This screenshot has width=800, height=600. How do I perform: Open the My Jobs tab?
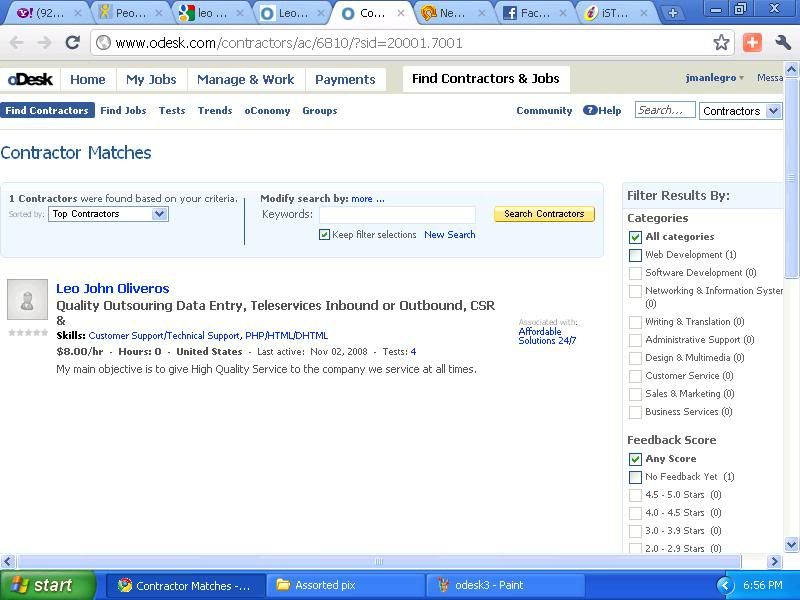tap(151, 79)
